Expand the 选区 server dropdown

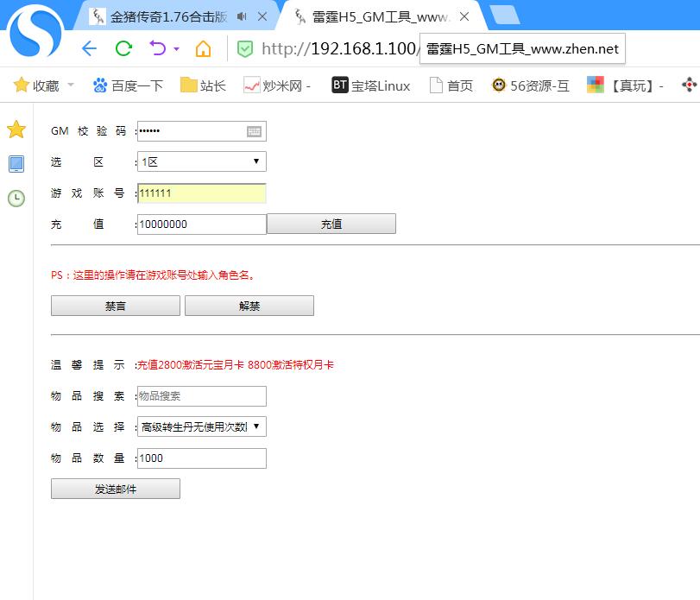201,161
